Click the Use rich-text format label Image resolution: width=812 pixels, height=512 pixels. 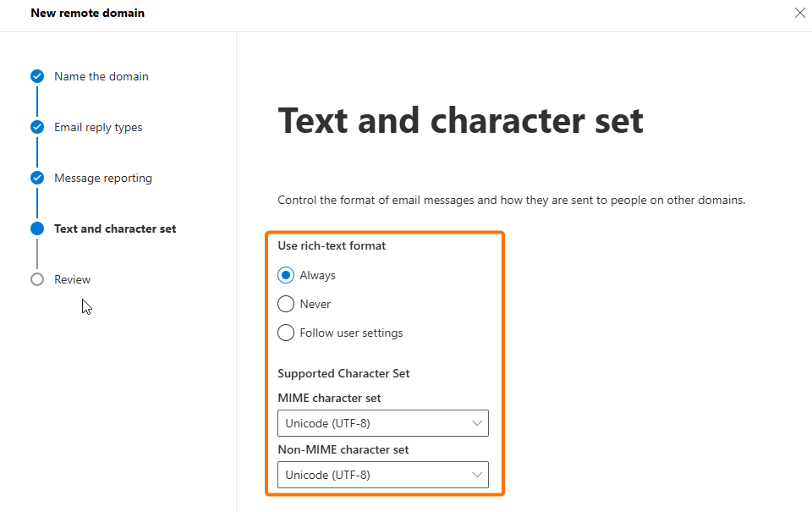332,245
